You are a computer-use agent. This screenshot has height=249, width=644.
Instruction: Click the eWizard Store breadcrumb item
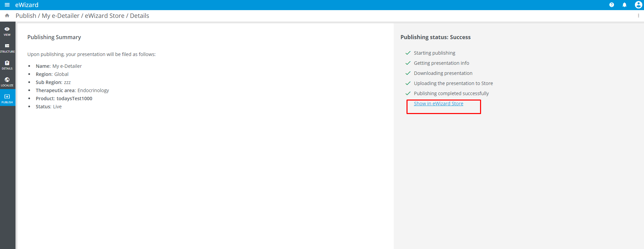point(105,16)
